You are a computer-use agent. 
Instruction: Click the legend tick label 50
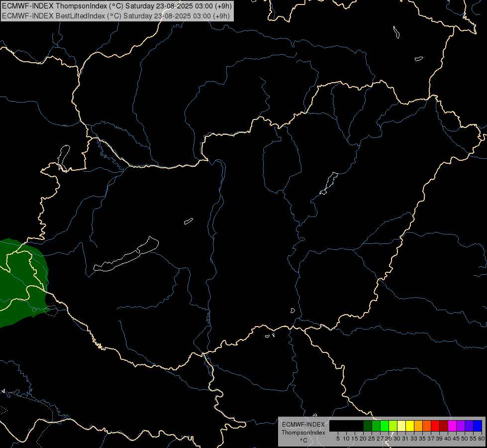[x=465, y=439]
